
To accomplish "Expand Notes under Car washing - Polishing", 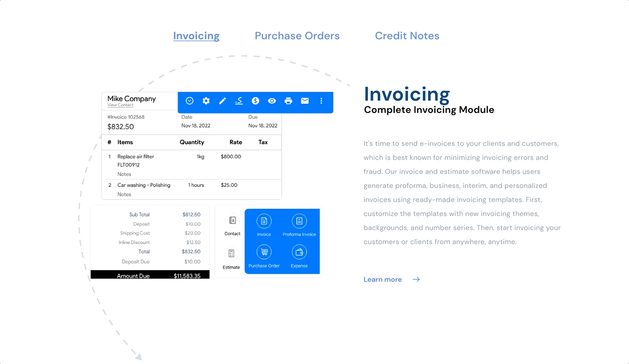I will pos(124,194).
